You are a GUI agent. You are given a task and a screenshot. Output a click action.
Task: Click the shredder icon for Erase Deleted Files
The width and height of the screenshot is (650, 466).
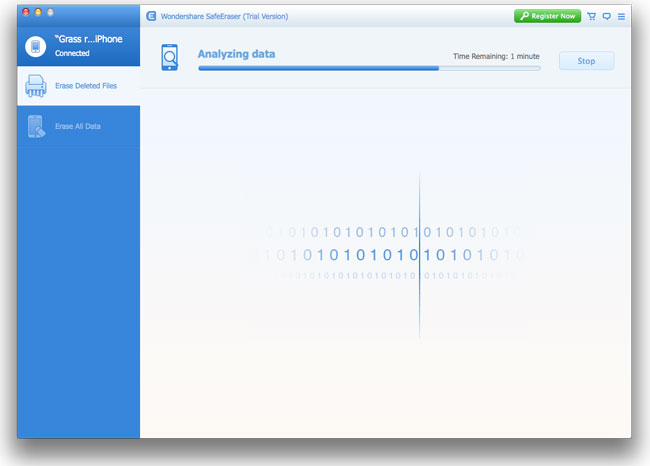[36, 86]
